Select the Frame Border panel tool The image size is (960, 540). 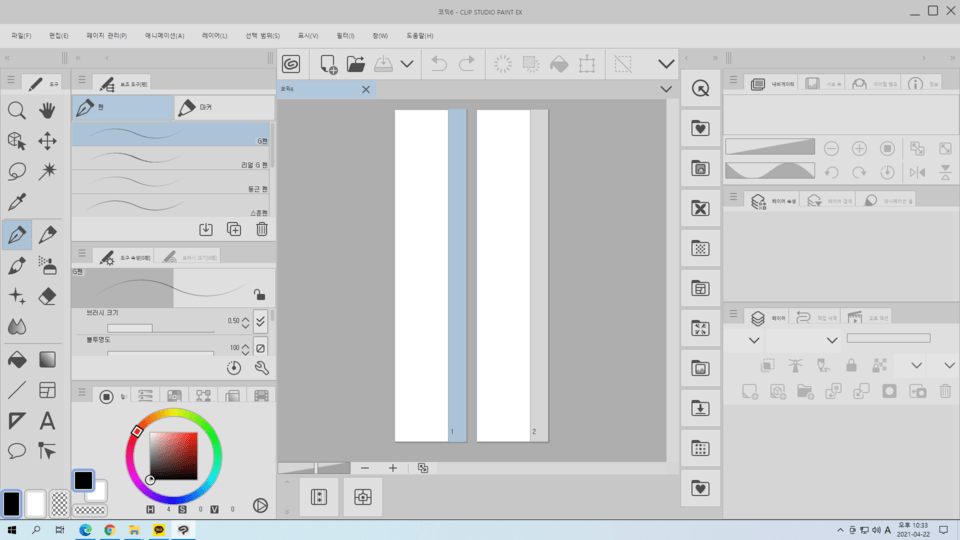[x=47, y=390]
